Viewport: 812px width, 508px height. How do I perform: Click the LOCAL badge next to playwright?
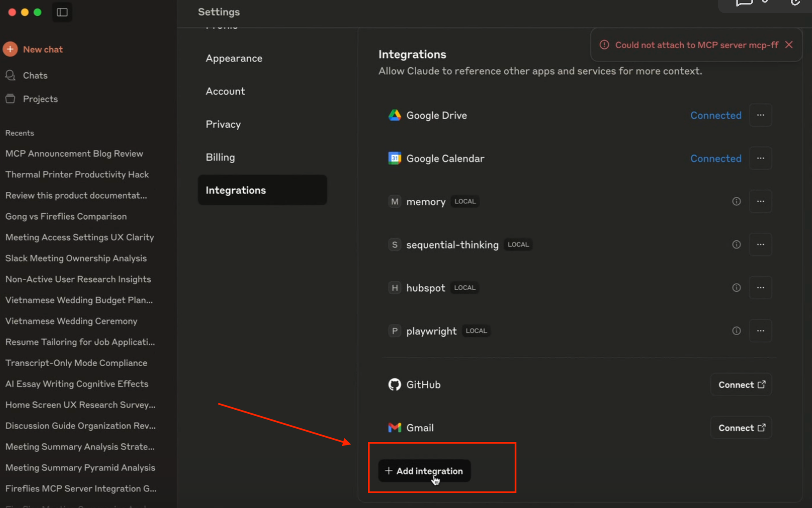click(x=476, y=331)
